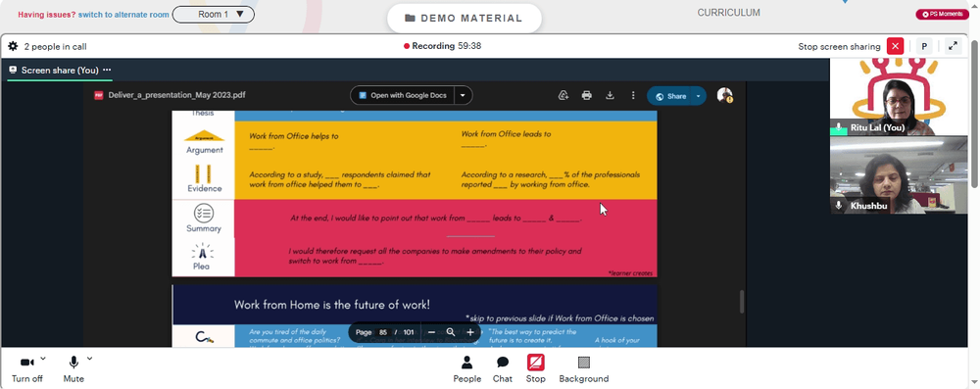Screen dimensions: 980x389
Task: Open the People panel
Action: pos(466,369)
